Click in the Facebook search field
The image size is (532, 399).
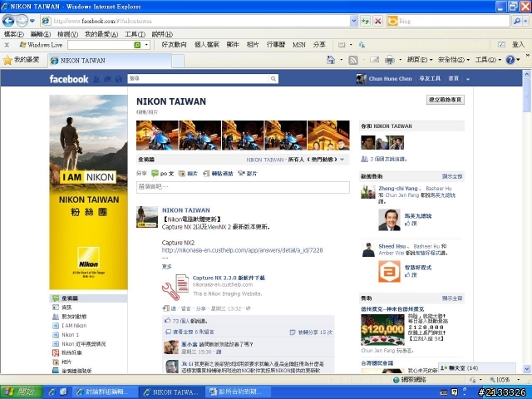[x=199, y=79]
